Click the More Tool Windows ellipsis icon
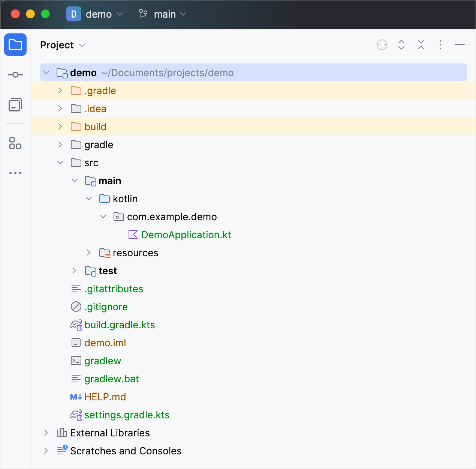 tap(15, 173)
